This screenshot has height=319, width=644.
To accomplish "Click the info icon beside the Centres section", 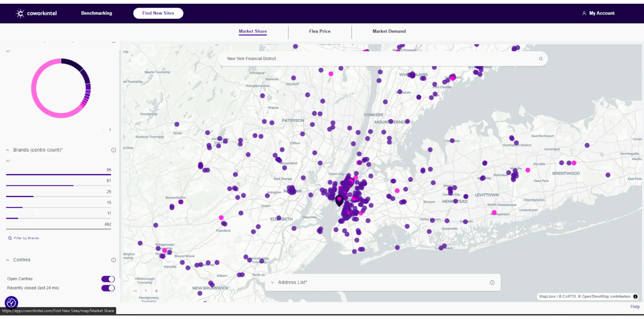I will (x=113, y=260).
